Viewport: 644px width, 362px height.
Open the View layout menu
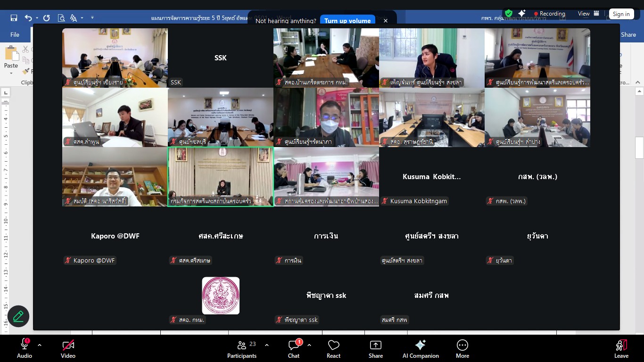pyautogui.click(x=588, y=14)
